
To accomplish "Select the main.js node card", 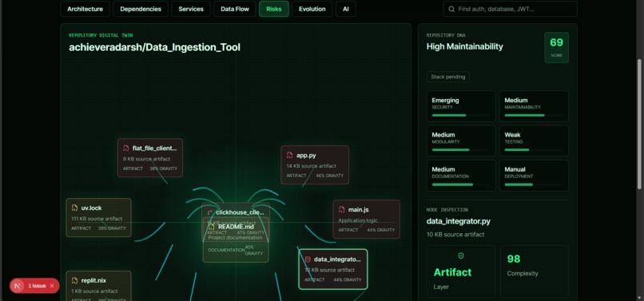I will point(367,219).
